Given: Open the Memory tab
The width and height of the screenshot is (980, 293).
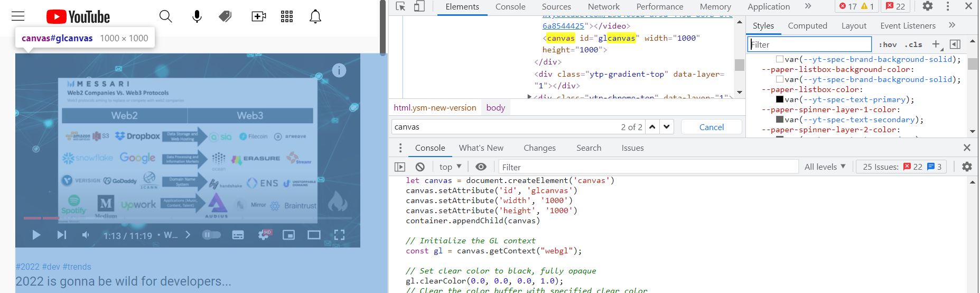Looking at the screenshot, I should click(x=715, y=6).
